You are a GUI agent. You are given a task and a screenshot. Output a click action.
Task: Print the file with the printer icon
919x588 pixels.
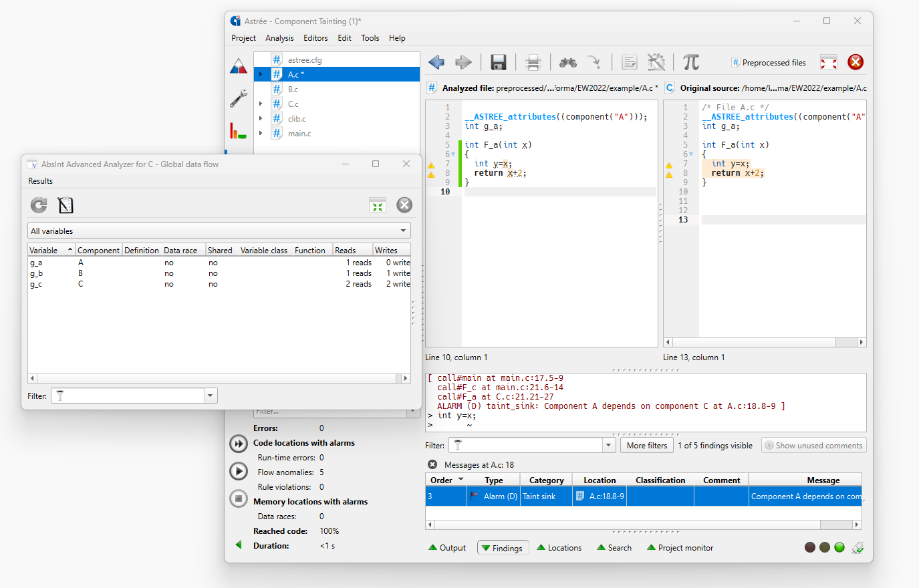533,62
